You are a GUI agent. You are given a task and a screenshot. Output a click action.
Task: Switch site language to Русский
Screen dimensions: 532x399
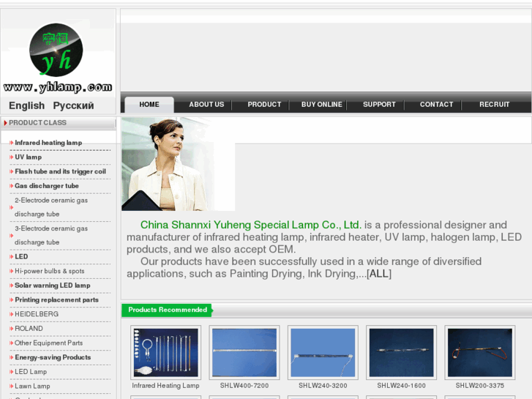coord(73,105)
